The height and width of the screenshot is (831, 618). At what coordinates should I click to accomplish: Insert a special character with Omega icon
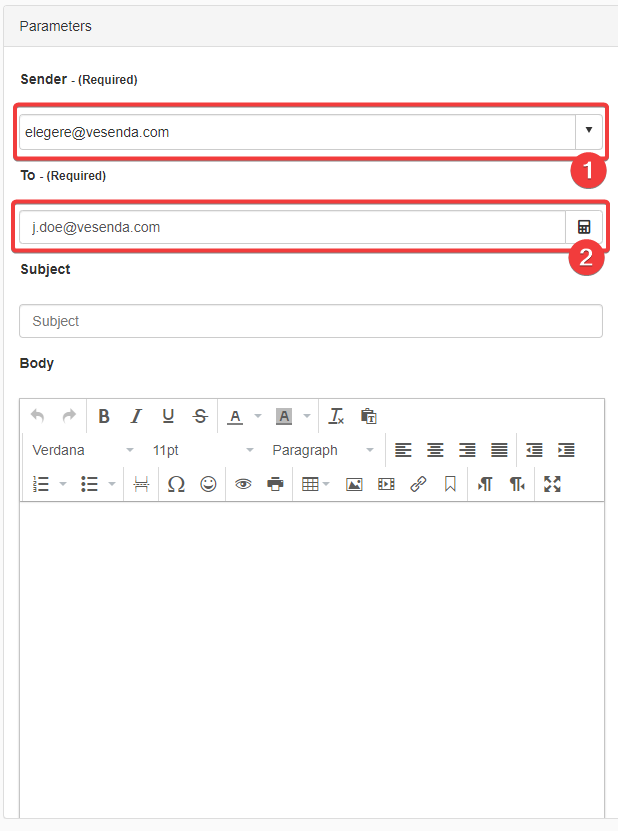(x=176, y=484)
